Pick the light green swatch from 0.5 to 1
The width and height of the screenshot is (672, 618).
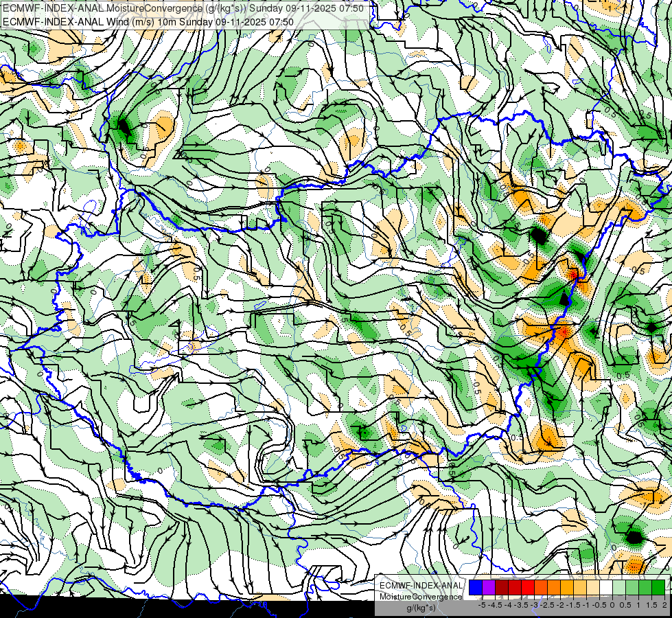pyautogui.click(x=632, y=588)
